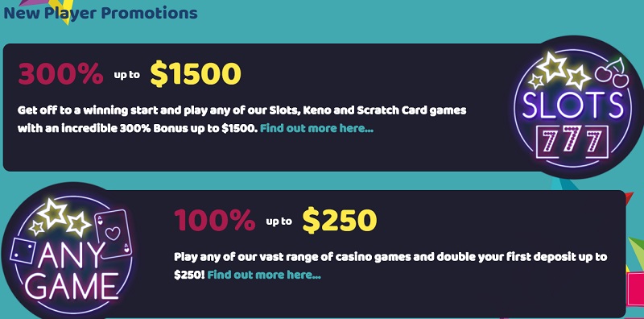Click the 'up to' label beside $250
Viewport: 644px width, 319px height.
tap(279, 222)
